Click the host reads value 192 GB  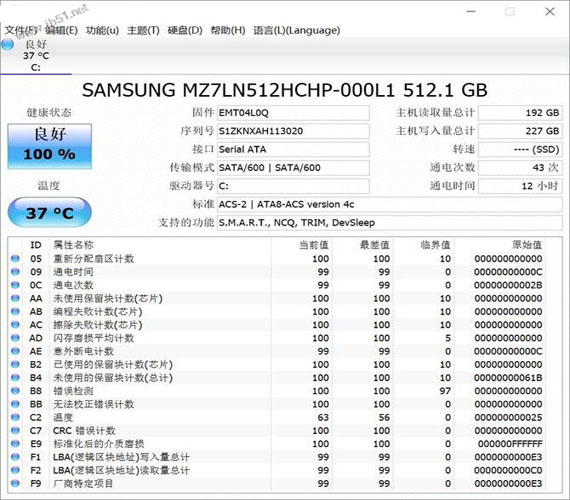520,113
